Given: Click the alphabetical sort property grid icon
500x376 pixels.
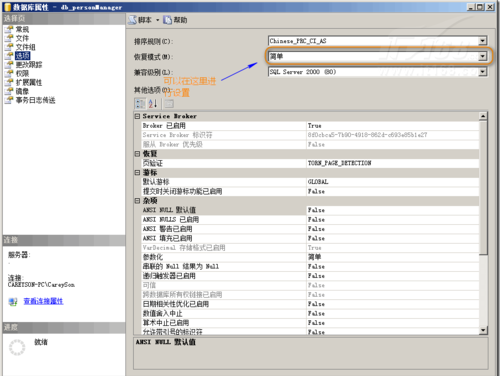Looking at the screenshot, I should coord(153,104).
